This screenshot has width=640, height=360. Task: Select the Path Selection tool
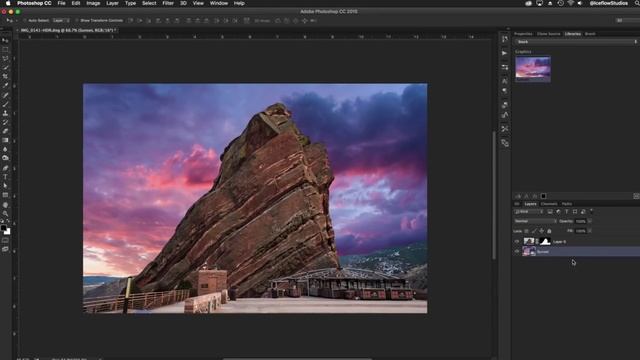(x=5, y=186)
